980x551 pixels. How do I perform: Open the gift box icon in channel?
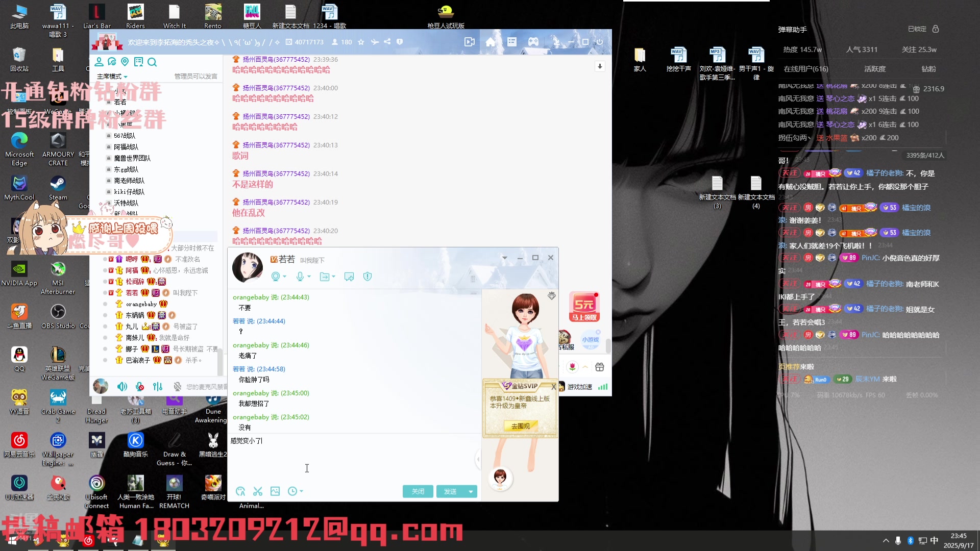600,367
